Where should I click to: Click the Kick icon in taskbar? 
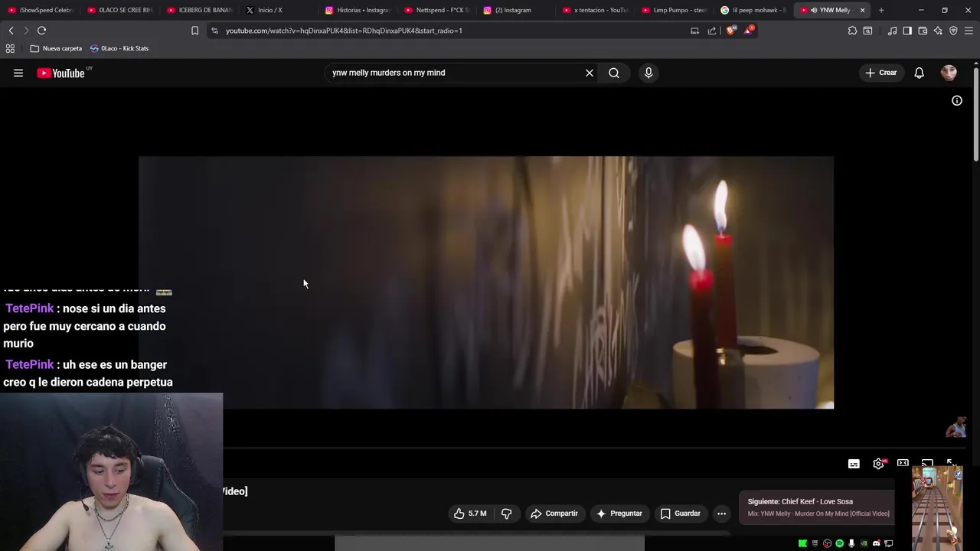click(x=802, y=543)
